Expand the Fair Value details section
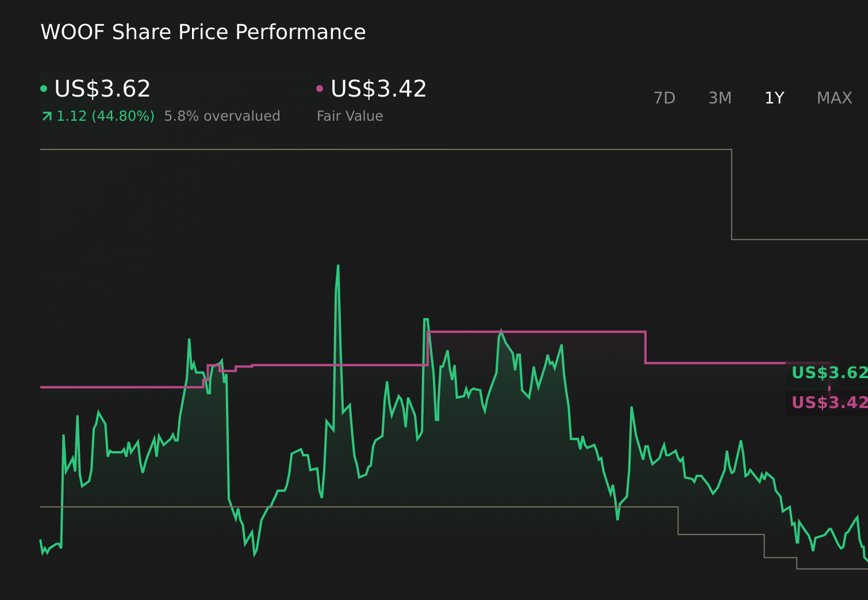This screenshot has height=600, width=868. click(349, 116)
